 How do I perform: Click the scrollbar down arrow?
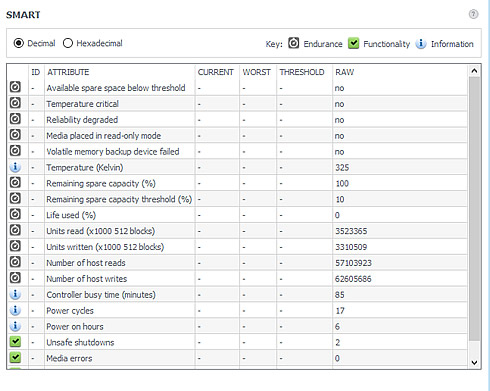coord(474,363)
